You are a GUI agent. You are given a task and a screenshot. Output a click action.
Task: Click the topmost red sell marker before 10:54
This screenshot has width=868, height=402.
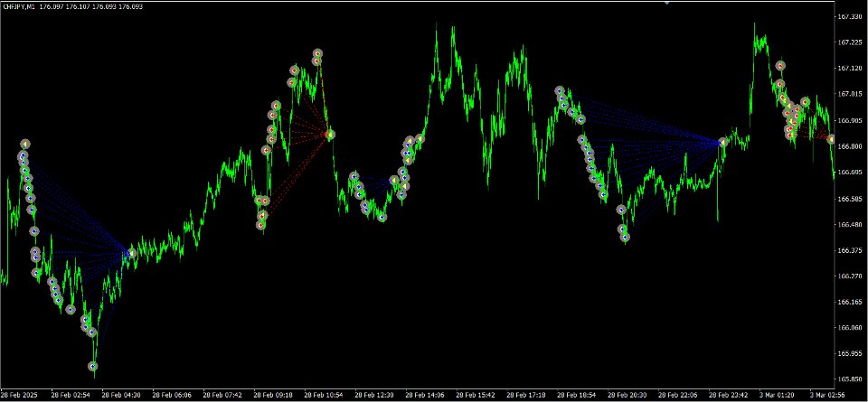click(x=317, y=53)
